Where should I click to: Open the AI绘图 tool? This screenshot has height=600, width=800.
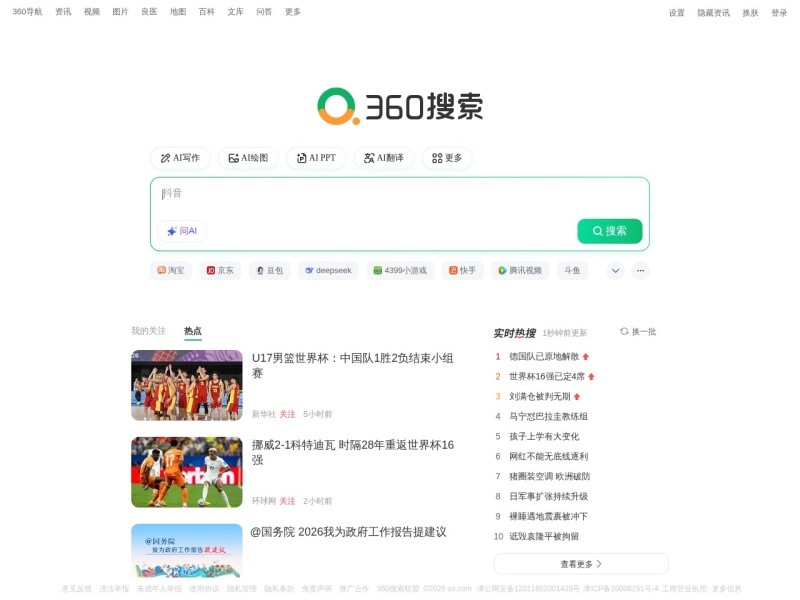(248, 158)
